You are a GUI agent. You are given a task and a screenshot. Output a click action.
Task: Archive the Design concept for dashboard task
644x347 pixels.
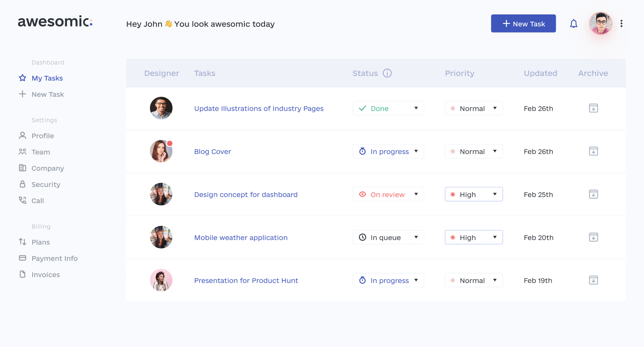click(x=593, y=194)
